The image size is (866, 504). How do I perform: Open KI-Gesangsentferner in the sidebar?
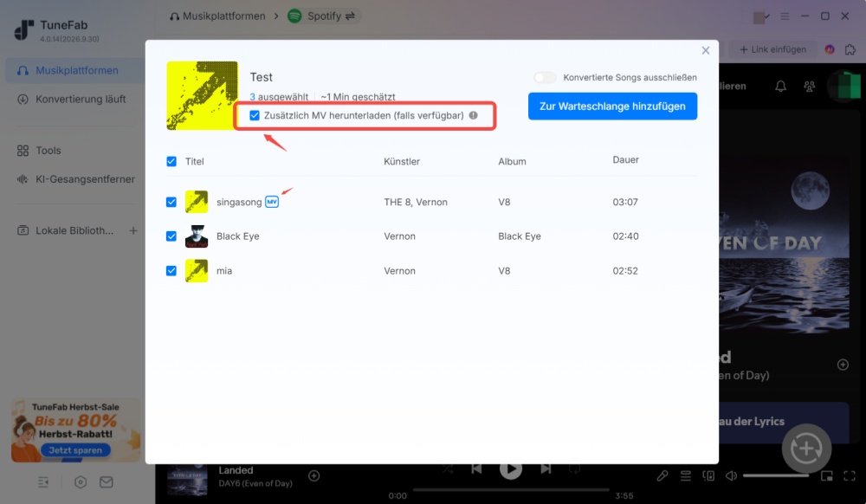click(x=75, y=179)
